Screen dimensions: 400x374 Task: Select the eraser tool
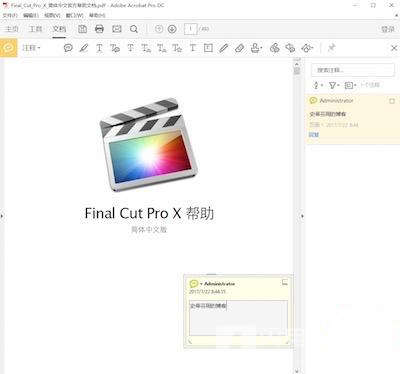pyautogui.click(x=239, y=48)
